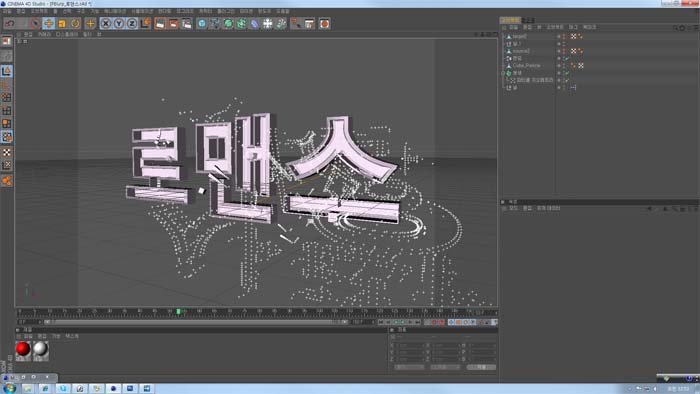Click the green timeline playhead marker
700x394 pixels.
pos(178,311)
